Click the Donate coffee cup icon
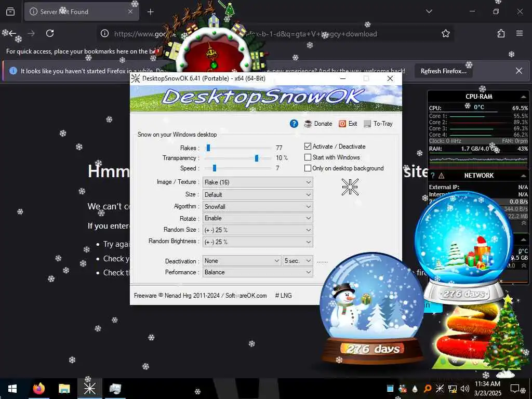The image size is (532, 399). (x=308, y=124)
